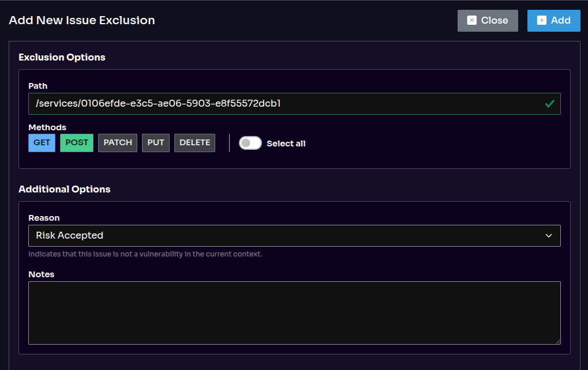The height and width of the screenshot is (370, 588).
Task: Click the Add button to save the exclusion
Action: pos(553,20)
